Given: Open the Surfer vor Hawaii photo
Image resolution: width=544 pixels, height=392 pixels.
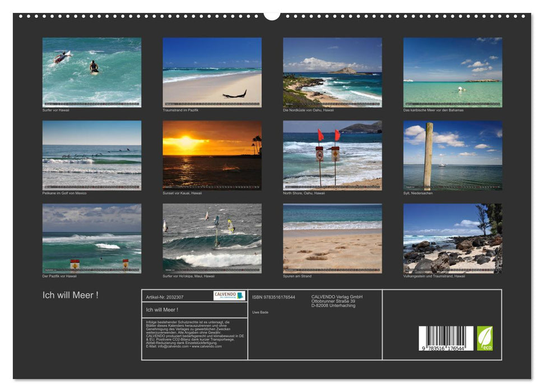Looking at the screenshot, I should tap(92, 72).
